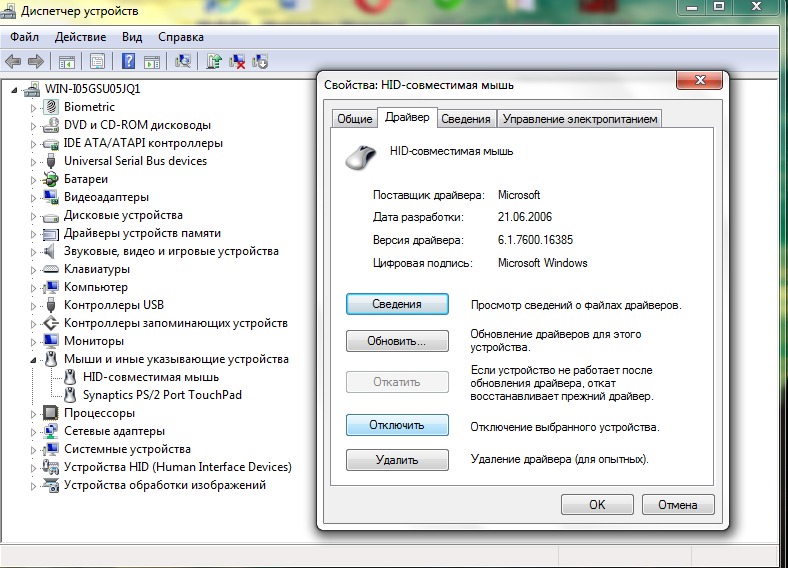
Task: Expand Контроллеры запоминающих устройств node
Action: pyautogui.click(x=33, y=324)
